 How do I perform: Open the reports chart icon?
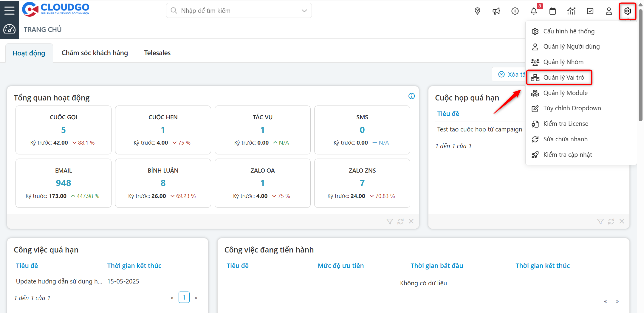click(571, 11)
